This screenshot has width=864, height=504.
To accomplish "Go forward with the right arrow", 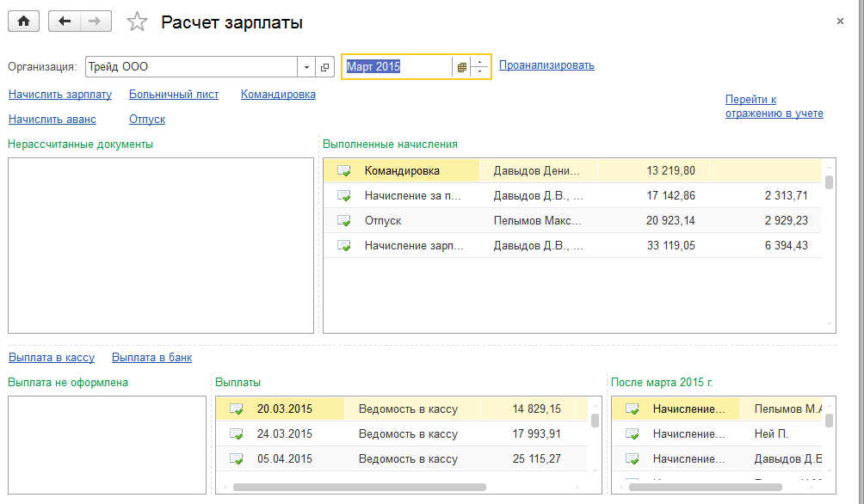I will click(96, 22).
